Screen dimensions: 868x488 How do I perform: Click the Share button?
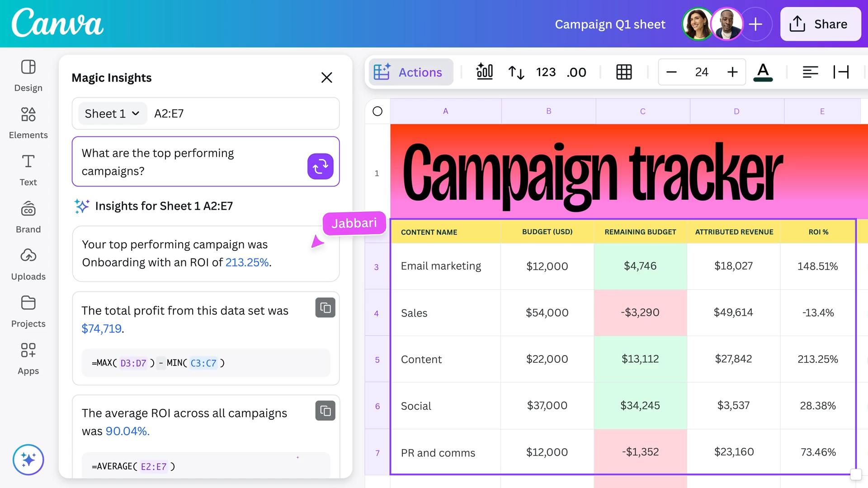point(820,24)
